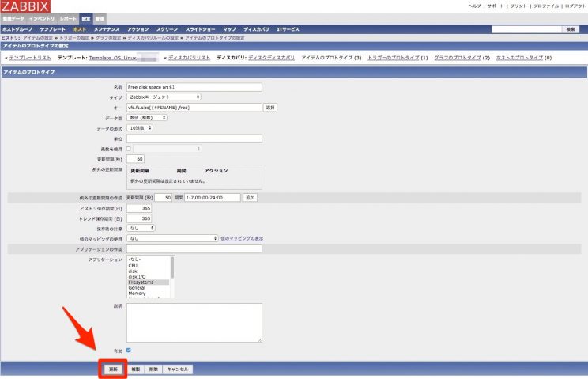
Task: Open the 値のマッピングの使用 dropdown
Action: tap(172, 238)
